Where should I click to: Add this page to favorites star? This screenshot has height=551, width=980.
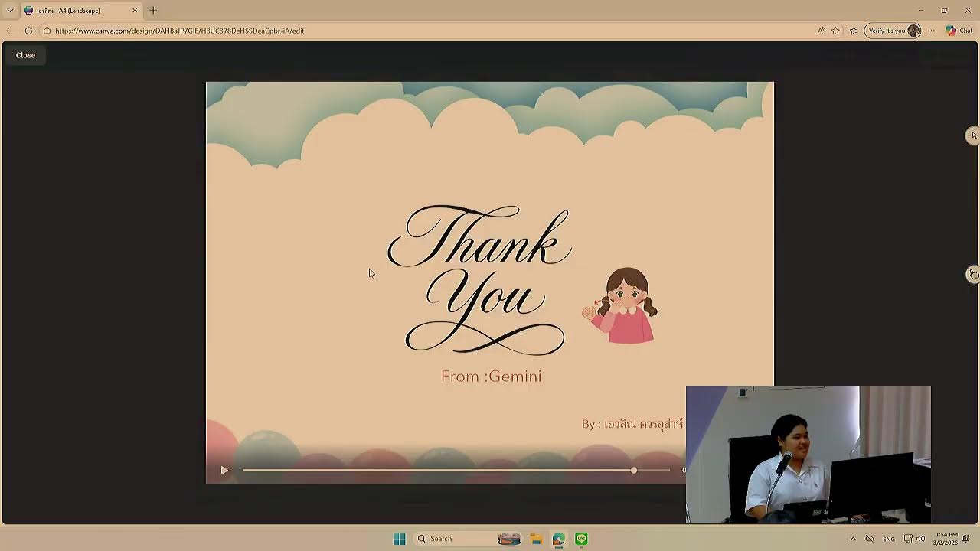(835, 31)
